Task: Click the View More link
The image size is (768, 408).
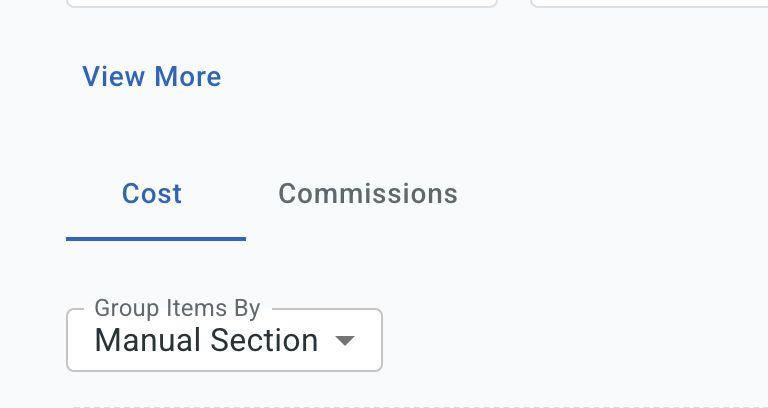Action: (151, 77)
